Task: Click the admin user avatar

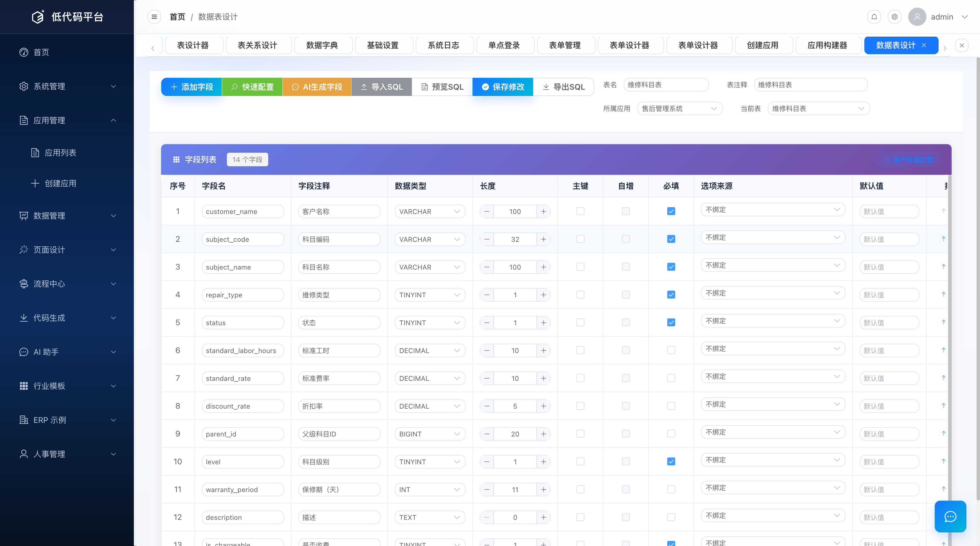Action: tap(917, 17)
